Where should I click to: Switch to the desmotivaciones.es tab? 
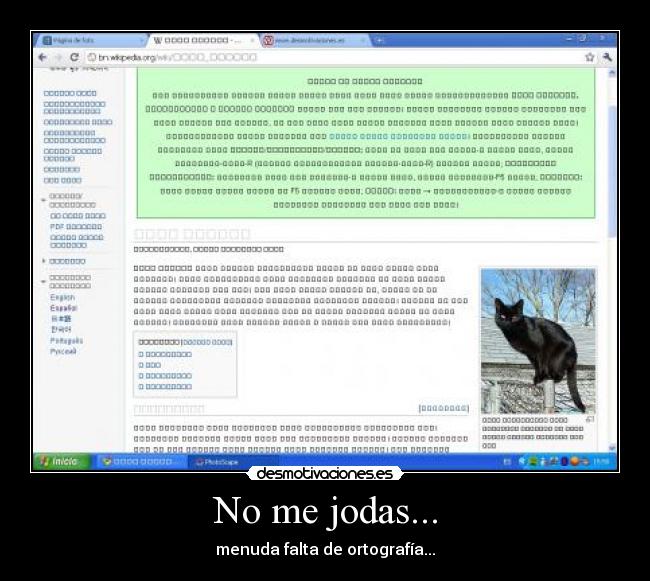(314, 40)
